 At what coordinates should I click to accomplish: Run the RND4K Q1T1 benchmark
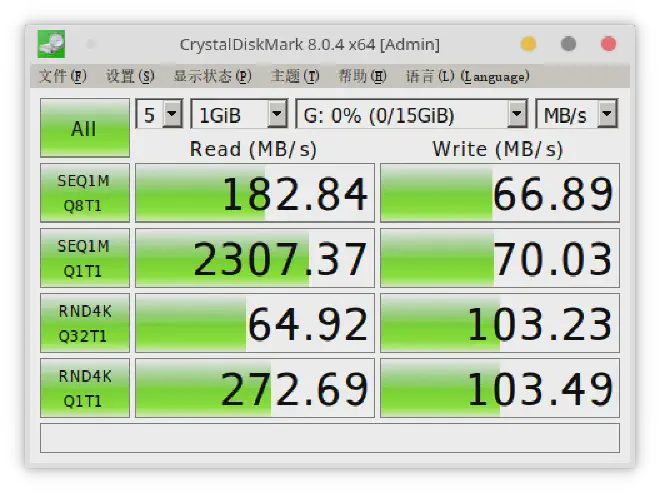click(x=84, y=388)
